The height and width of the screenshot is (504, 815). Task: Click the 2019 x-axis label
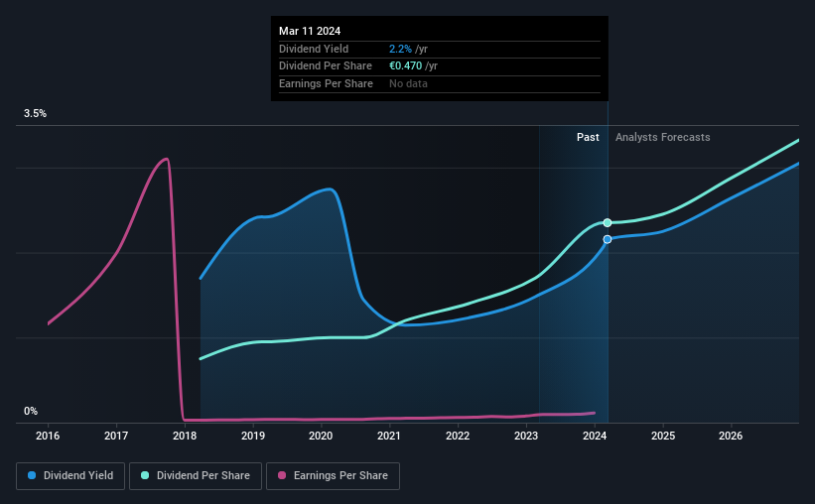(x=253, y=436)
